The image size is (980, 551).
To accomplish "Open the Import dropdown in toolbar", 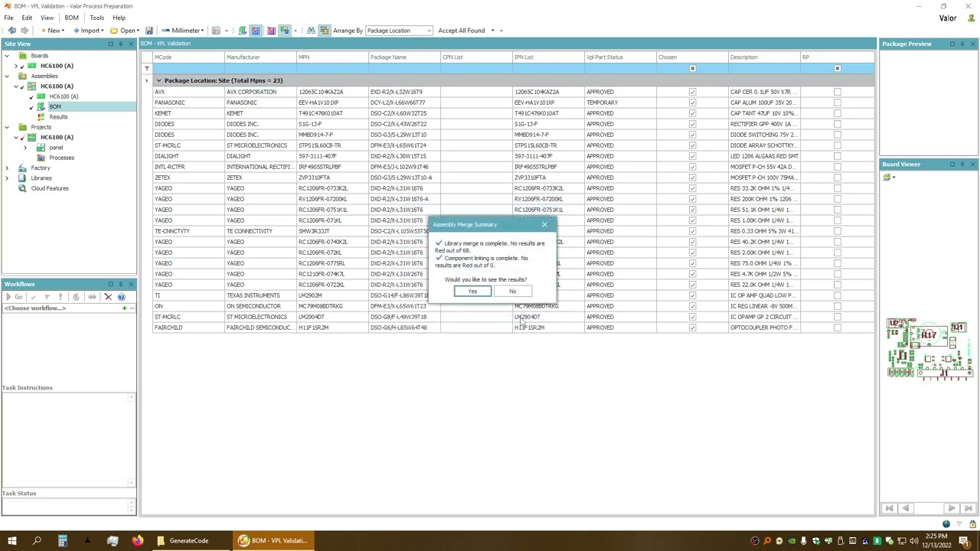I will click(88, 31).
